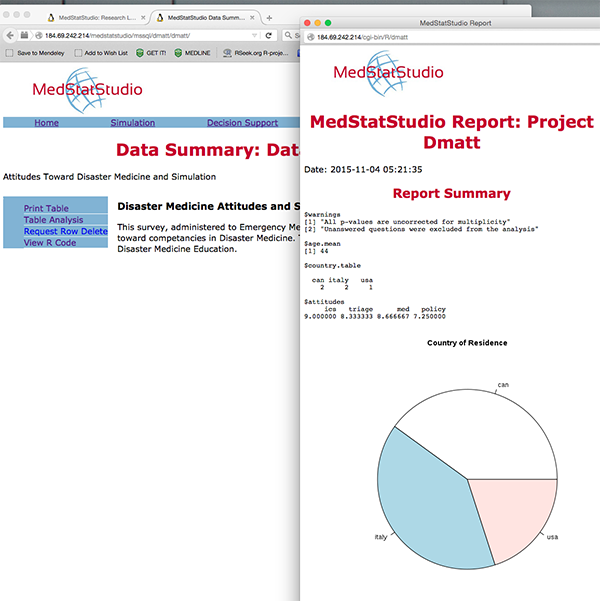Viewport: 600px width, 601px height.
Task: Click the green zoom button of the report window
Action: click(x=328, y=23)
